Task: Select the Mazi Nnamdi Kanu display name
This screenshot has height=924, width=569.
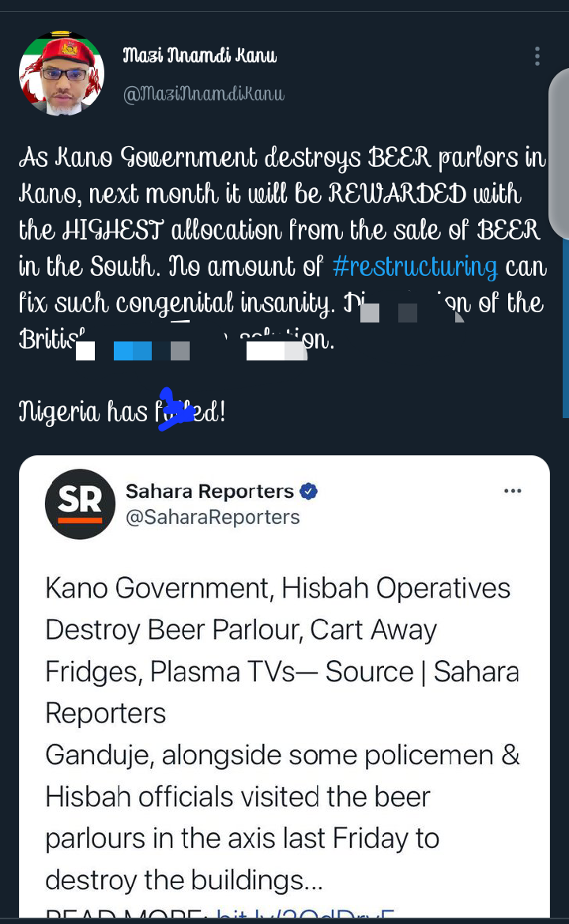Action: click(200, 55)
